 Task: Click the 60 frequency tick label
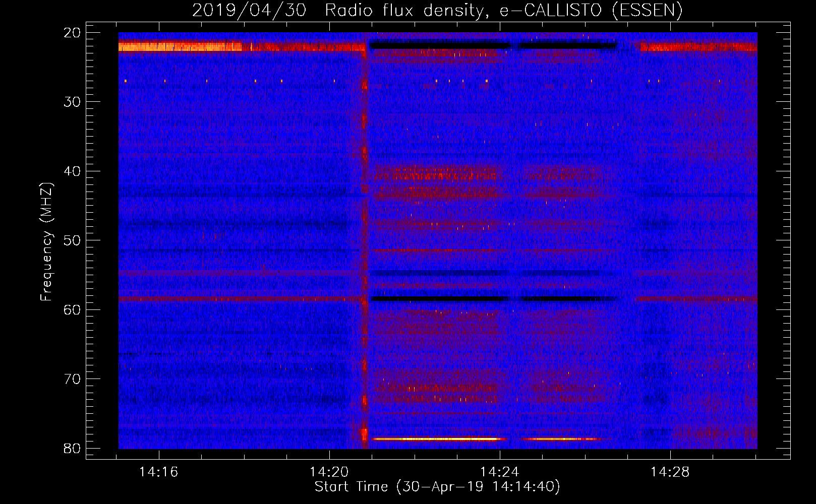[x=72, y=310]
